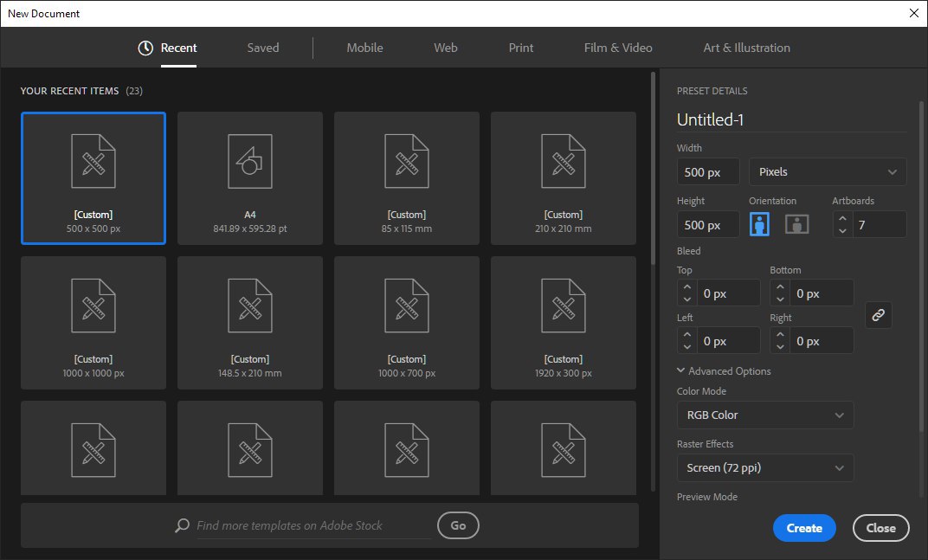Screen dimensions: 928x560
Task: Click the Untitled-1 document name field
Action: (x=791, y=119)
